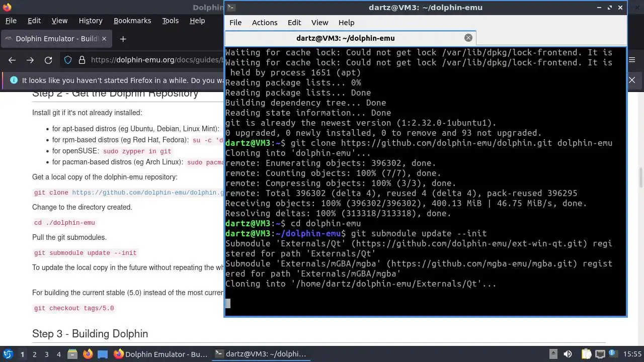
Task: Activate the Dolphin Emulator Firefox taskbar entry
Action: click(160, 354)
